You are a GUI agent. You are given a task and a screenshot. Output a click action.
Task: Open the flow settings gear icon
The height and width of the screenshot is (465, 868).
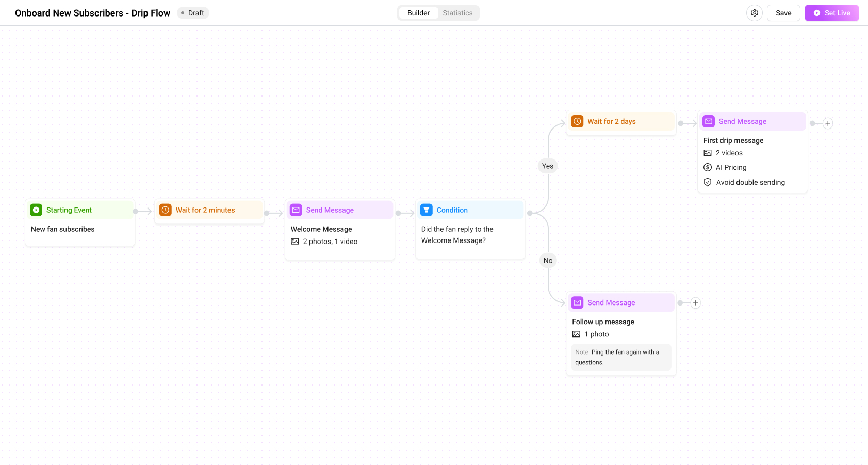coord(754,13)
